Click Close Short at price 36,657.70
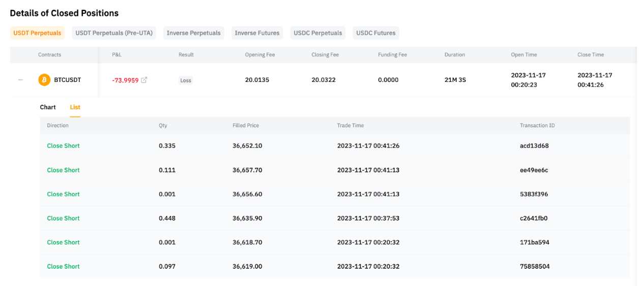Viewport: 644px width, 286px height. pyautogui.click(x=63, y=170)
